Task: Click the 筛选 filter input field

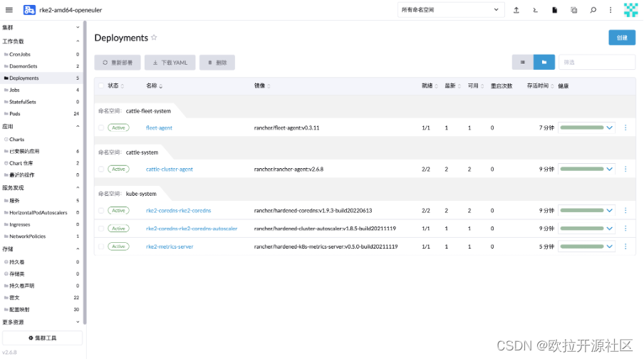Action: 597,62
